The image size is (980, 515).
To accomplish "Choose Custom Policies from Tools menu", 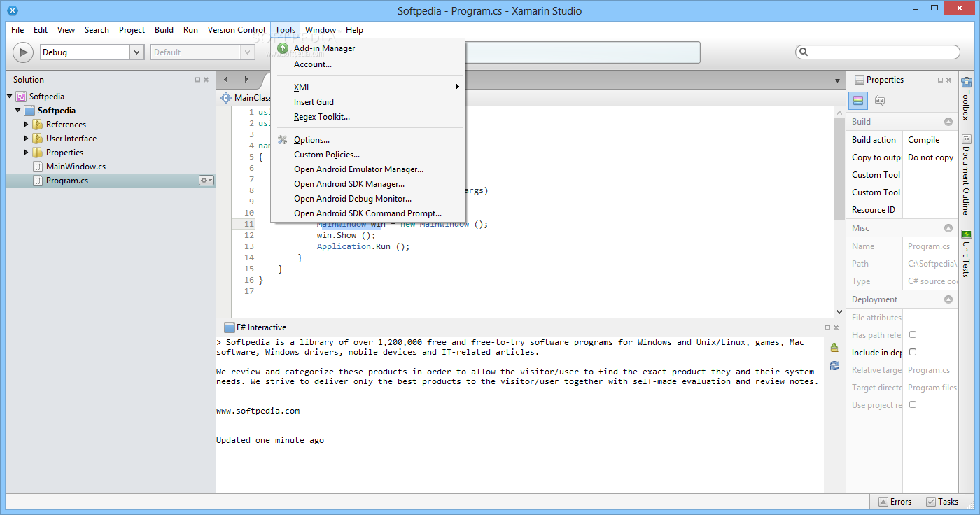I will tap(367, 155).
